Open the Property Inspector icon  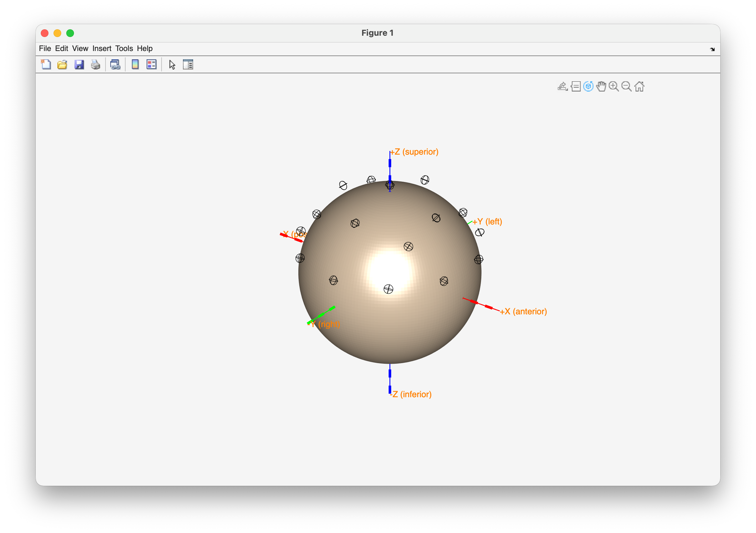pyautogui.click(x=188, y=64)
